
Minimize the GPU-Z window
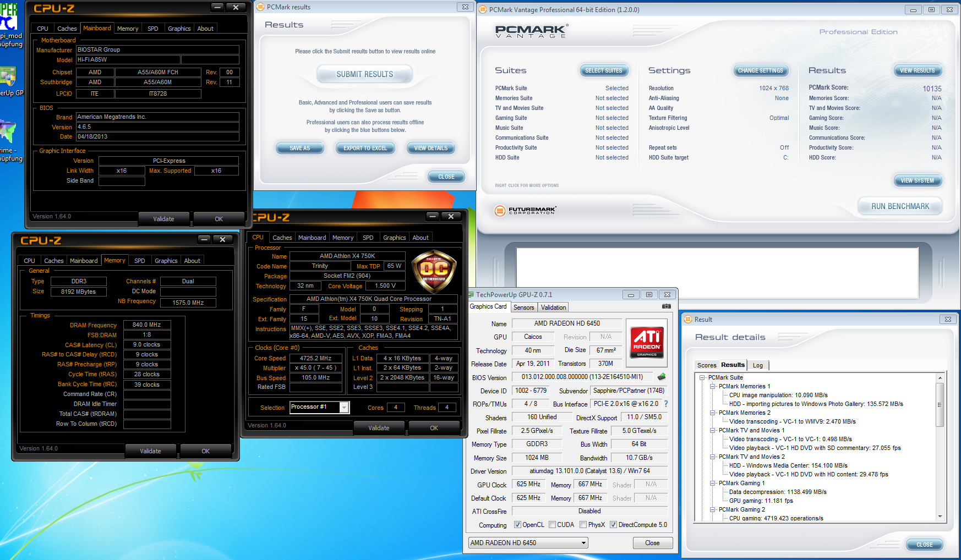point(631,295)
